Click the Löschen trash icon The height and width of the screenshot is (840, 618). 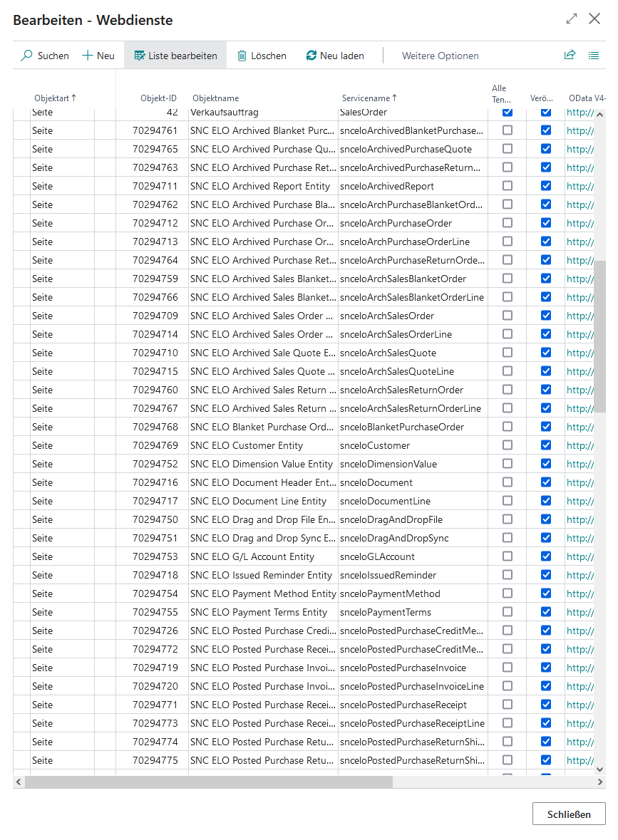242,56
